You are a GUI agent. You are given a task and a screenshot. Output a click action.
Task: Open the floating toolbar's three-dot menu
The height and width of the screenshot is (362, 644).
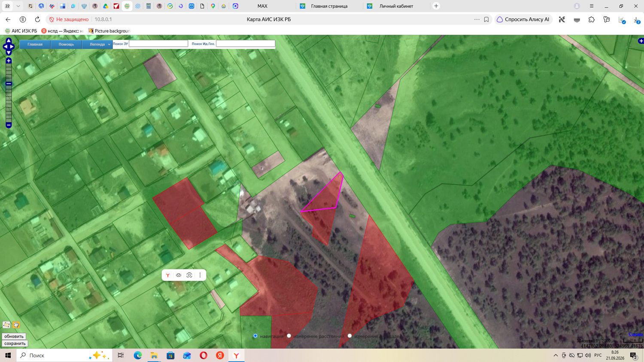[200, 275]
